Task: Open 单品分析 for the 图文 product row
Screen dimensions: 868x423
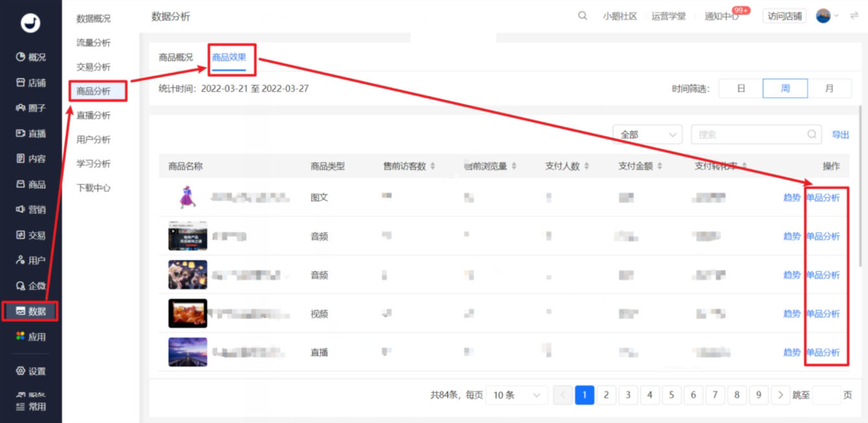Action: (823, 198)
